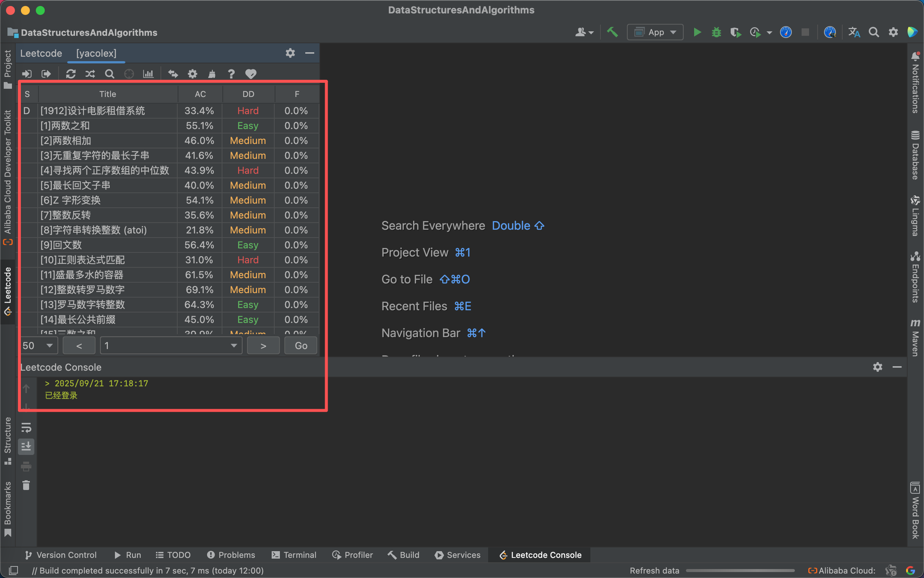Run App with green play button

click(697, 32)
